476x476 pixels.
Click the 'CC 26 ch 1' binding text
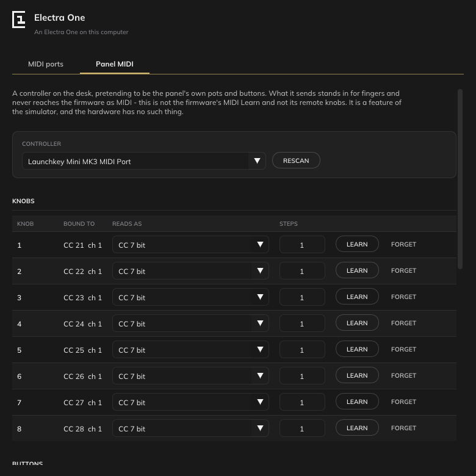(x=82, y=376)
